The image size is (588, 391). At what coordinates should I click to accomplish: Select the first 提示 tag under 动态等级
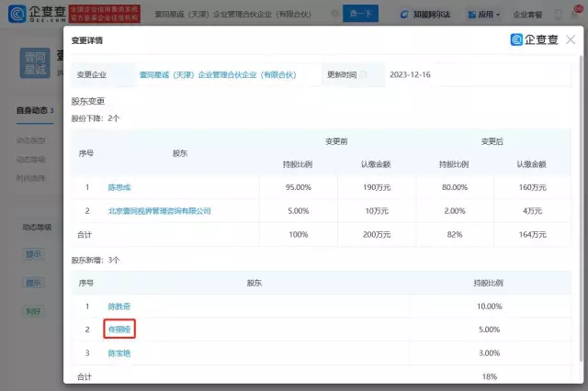[34, 253]
